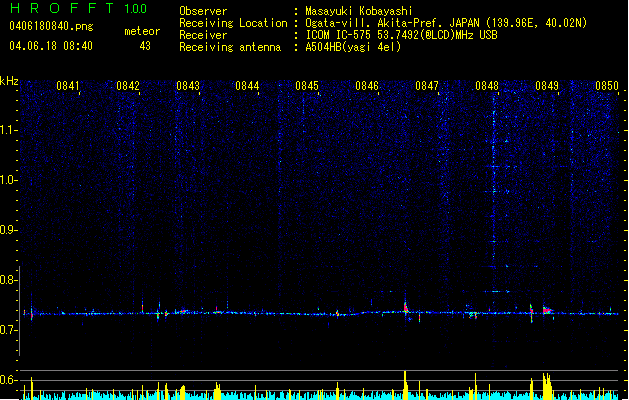Click the Ogata-vill. Akita-Pref. JAPAN location text
This screenshot has width=629, height=400.
446,23
